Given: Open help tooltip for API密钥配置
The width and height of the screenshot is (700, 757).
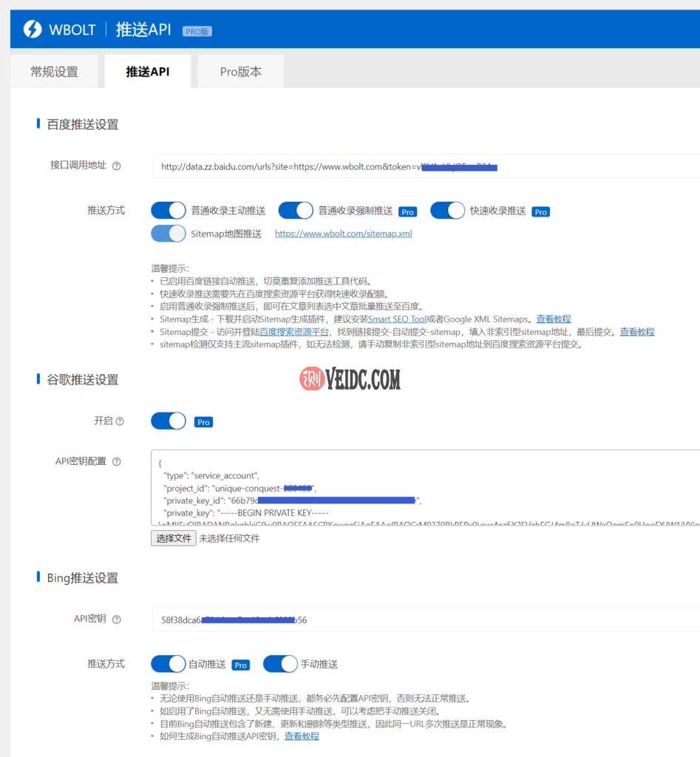Looking at the screenshot, I should 118,461.
